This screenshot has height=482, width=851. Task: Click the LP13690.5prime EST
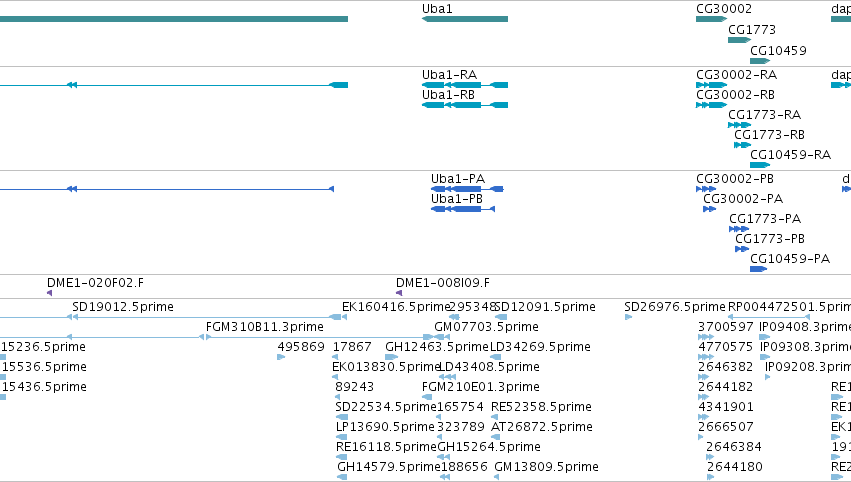click(385, 427)
